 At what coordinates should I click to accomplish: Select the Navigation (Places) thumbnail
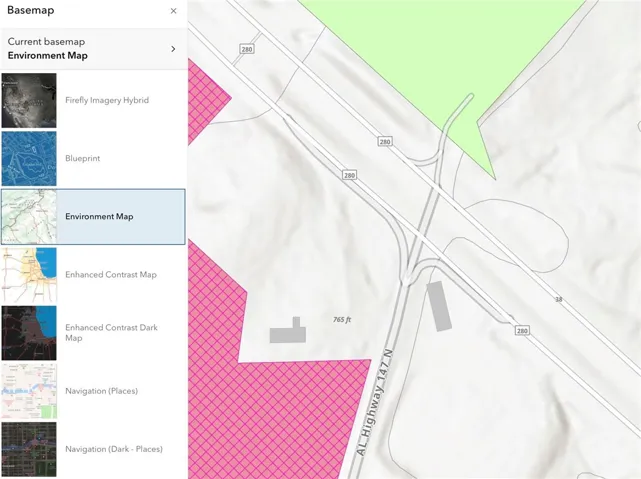click(x=29, y=390)
